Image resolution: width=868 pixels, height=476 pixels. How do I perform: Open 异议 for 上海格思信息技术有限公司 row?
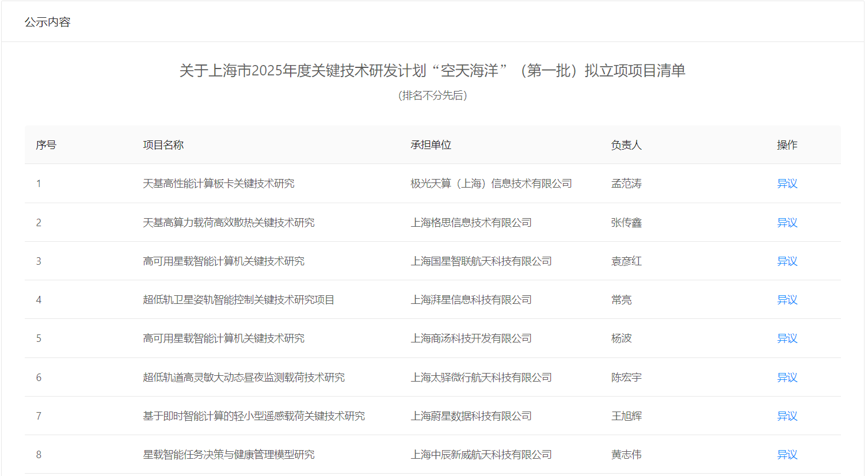click(787, 223)
